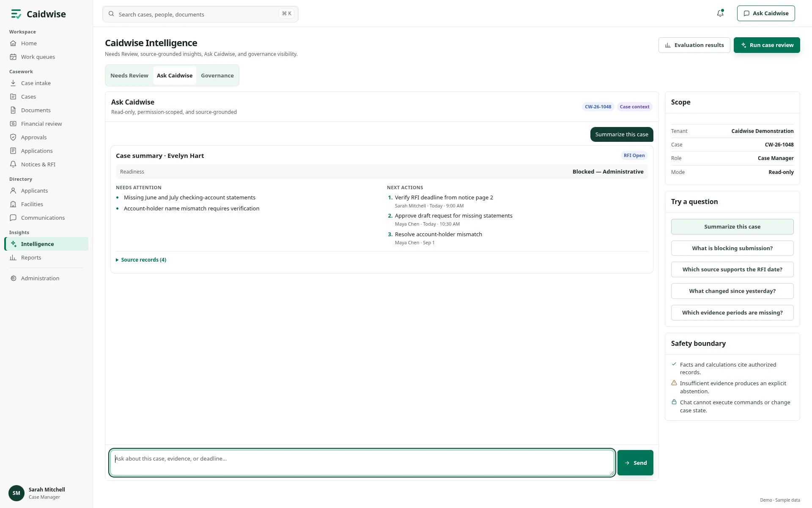Choose 'Summarize this case' suggested question
The image size is (812, 508).
[732, 226]
